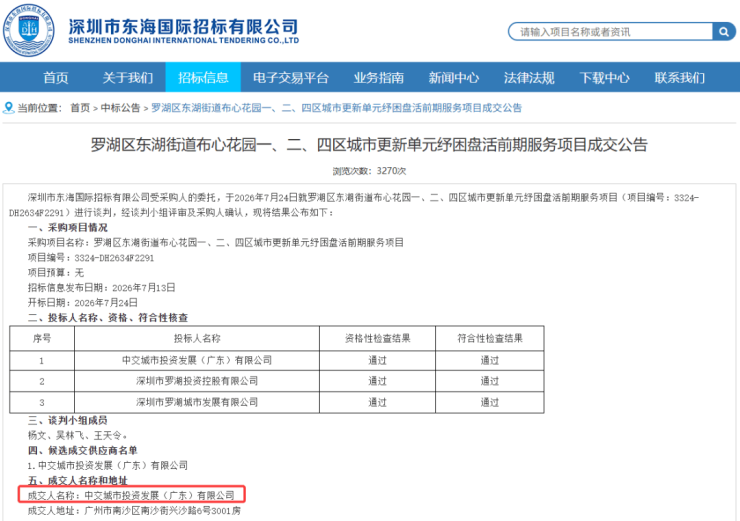The width and height of the screenshot is (740, 521).
Task: Click the line 采购项目名称 in section one
Action: pyautogui.click(x=216, y=243)
